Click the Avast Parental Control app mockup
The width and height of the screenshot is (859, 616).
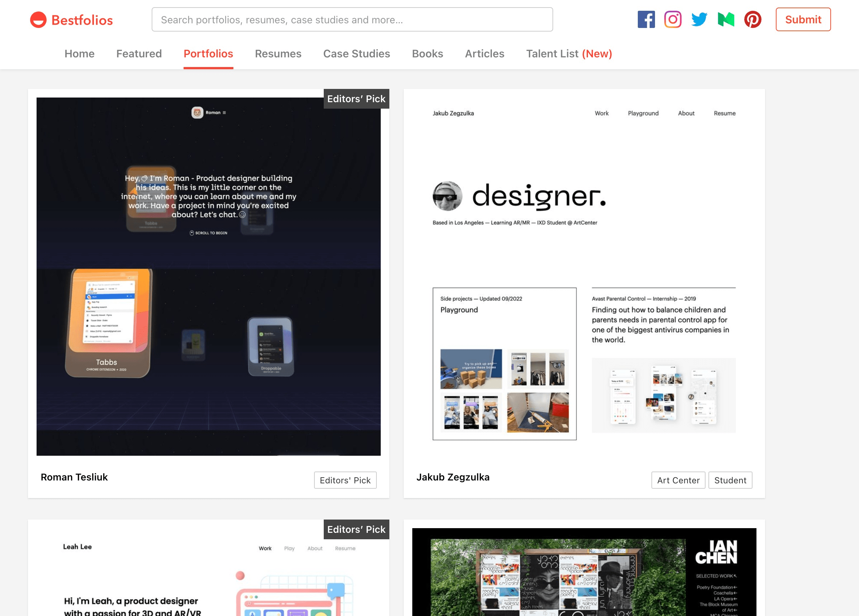click(x=664, y=395)
